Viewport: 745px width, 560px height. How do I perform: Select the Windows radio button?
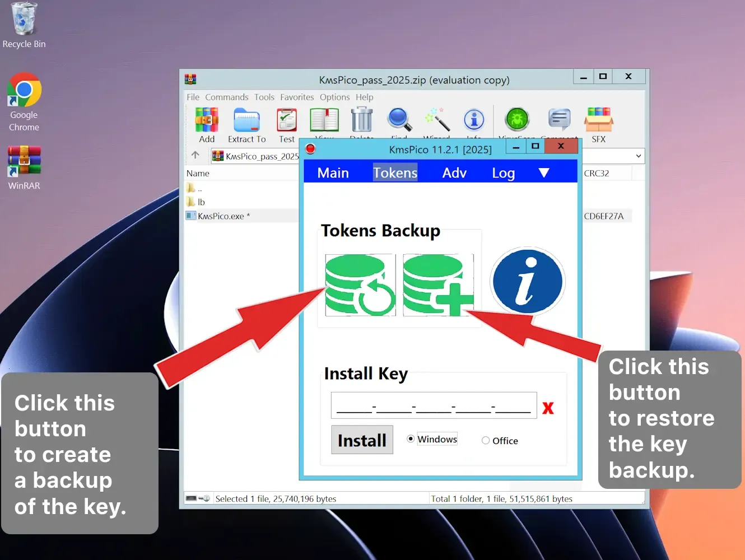tap(411, 439)
